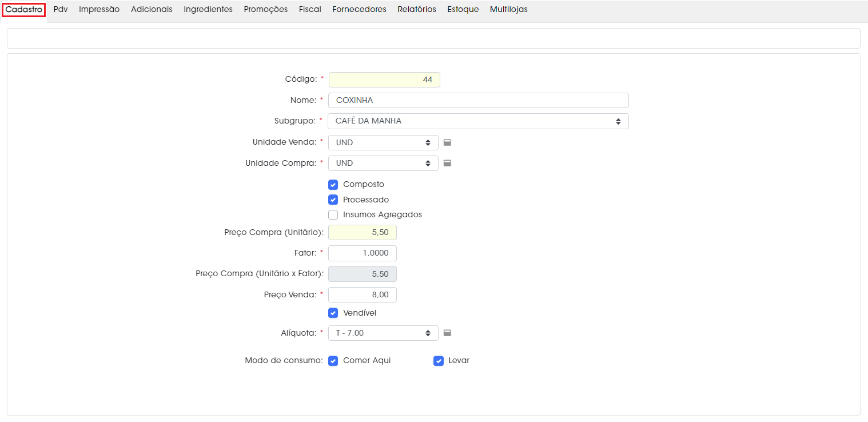
Task: Click the Código input field
Action: click(384, 79)
